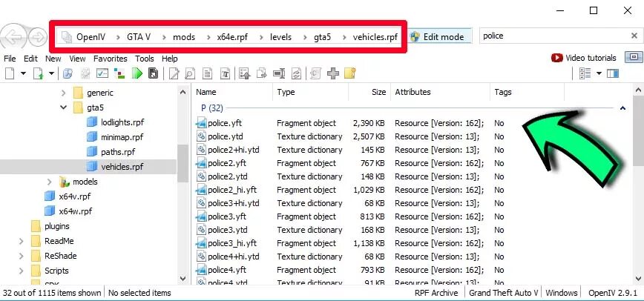644x301 pixels.
Task: Click the police.ytd texture file icon
Action: coord(201,136)
